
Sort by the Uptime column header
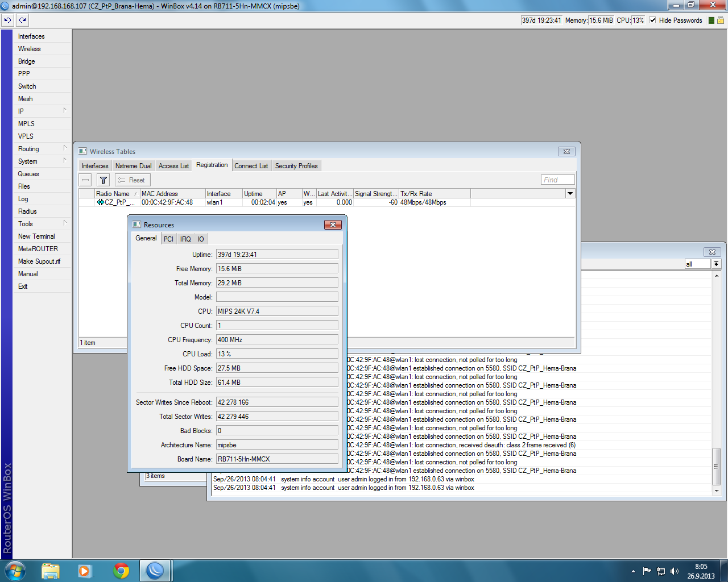point(259,194)
